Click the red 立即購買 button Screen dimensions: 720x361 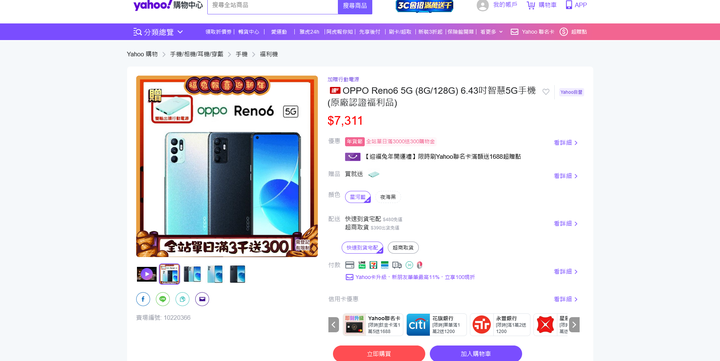[379, 354]
